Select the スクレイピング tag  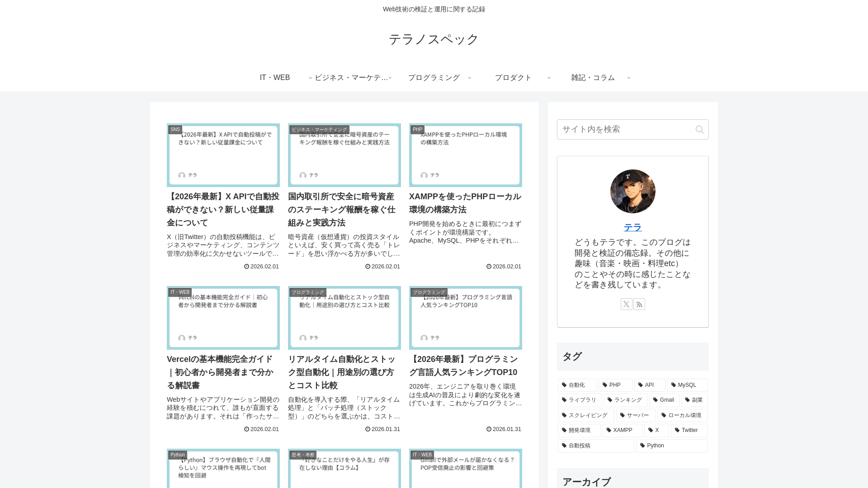[x=586, y=415]
